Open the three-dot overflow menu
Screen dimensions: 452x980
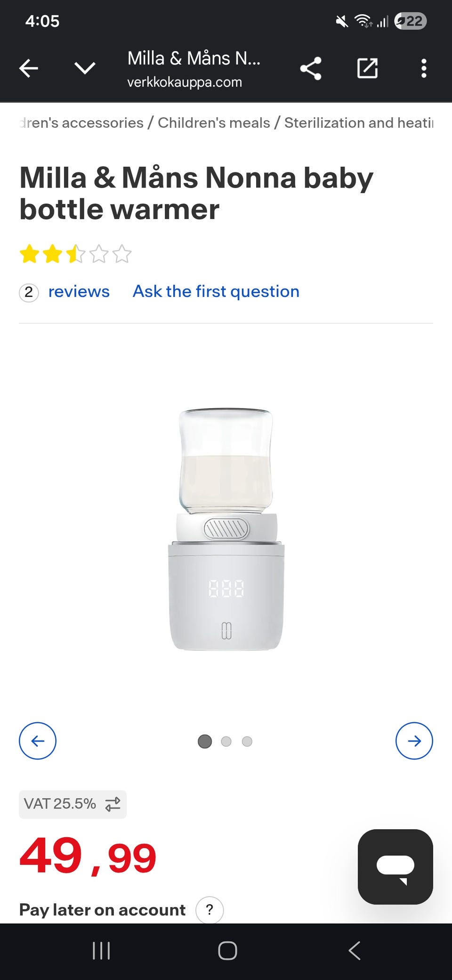click(x=424, y=69)
